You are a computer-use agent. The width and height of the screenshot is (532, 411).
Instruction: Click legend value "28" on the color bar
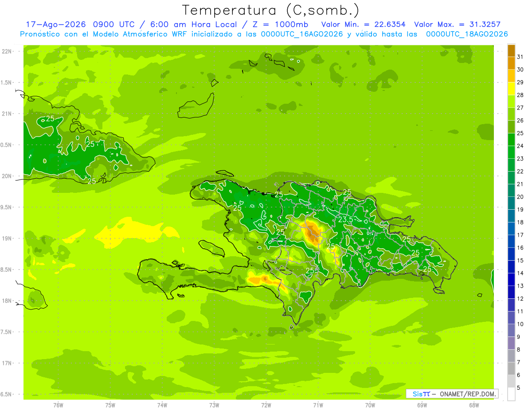coord(520,95)
